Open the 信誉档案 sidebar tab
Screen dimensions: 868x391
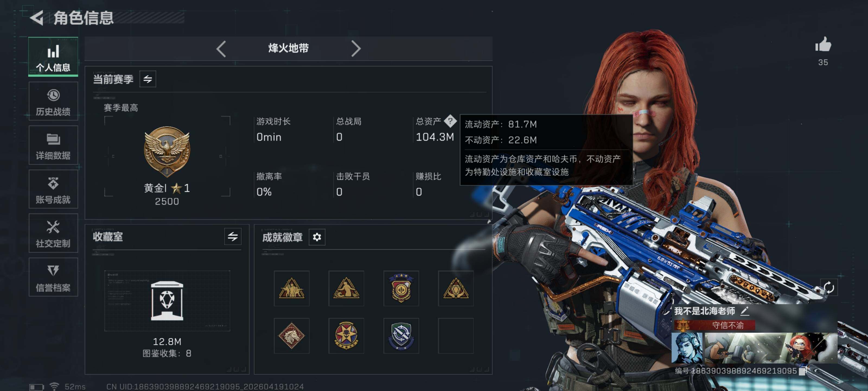53,277
